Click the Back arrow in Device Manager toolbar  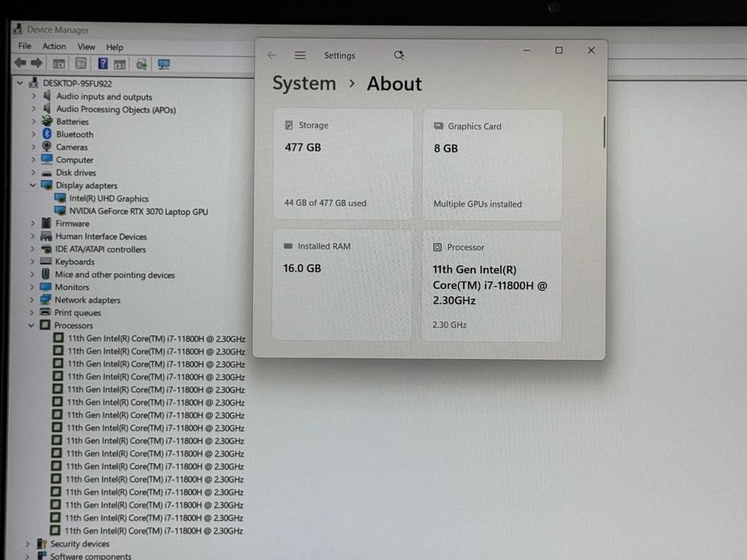click(x=21, y=63)
